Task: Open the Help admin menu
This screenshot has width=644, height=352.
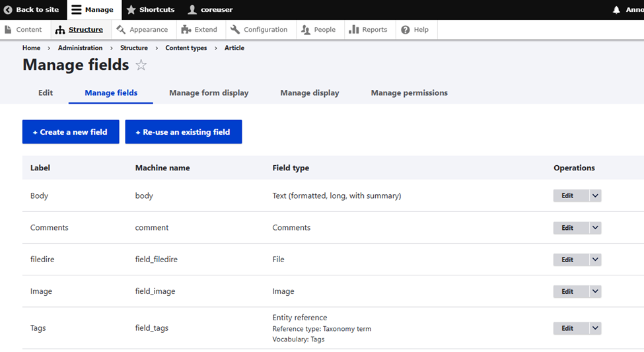Action: [x=415, y=30]
